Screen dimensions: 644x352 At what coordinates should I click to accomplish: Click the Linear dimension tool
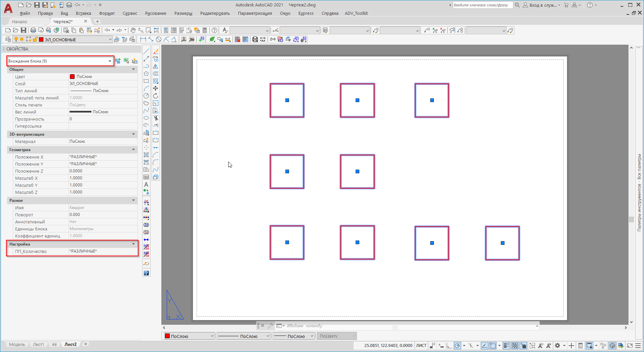coord(143,39)
